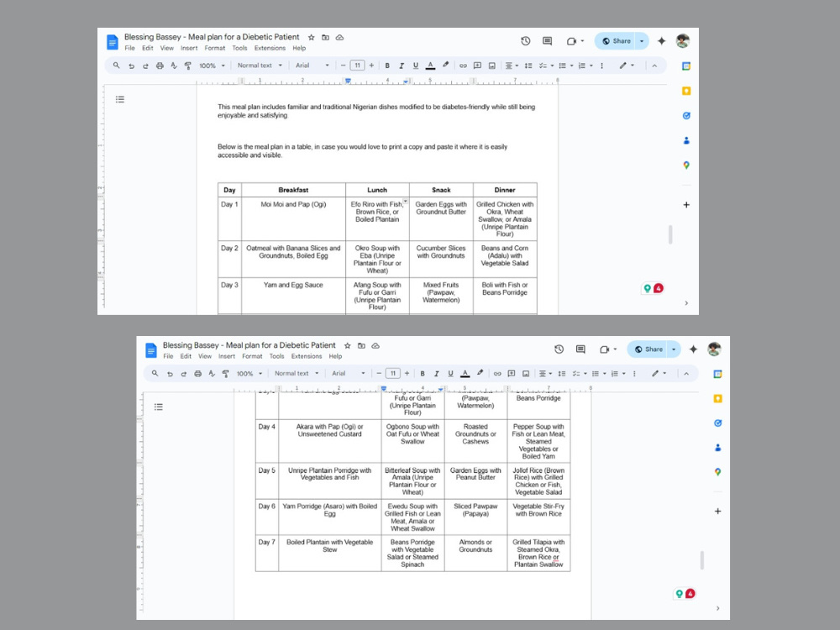Image resolution: width=840 pixels, height=630 pixels.
Task: Open highlight color pen in upper window
Action: tap(445, 66)
